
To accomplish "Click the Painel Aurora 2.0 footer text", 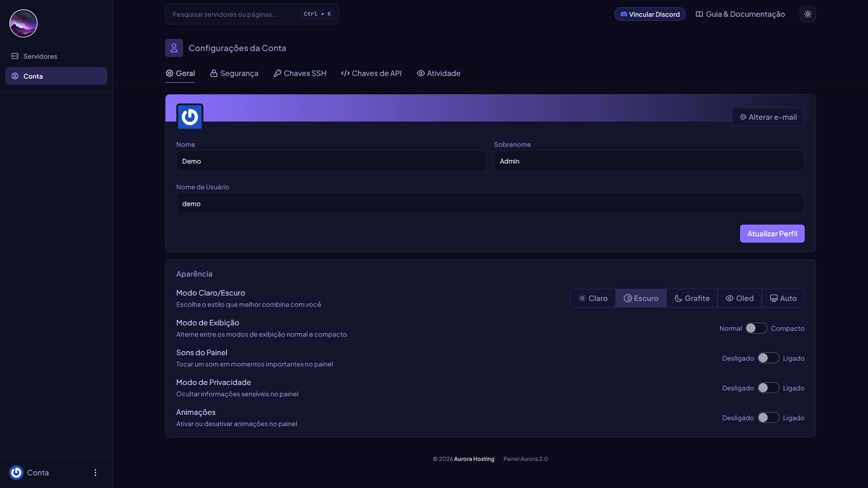I will tap(525, 459).
